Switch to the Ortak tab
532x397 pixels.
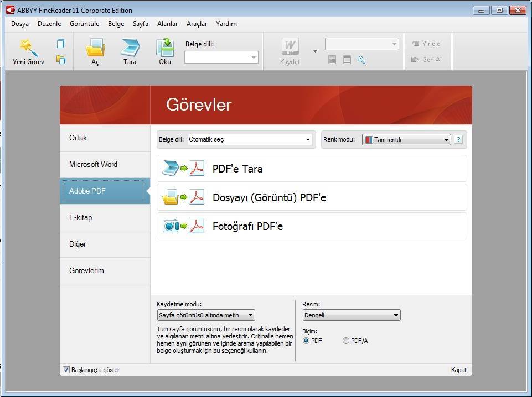tap(105, 138)
